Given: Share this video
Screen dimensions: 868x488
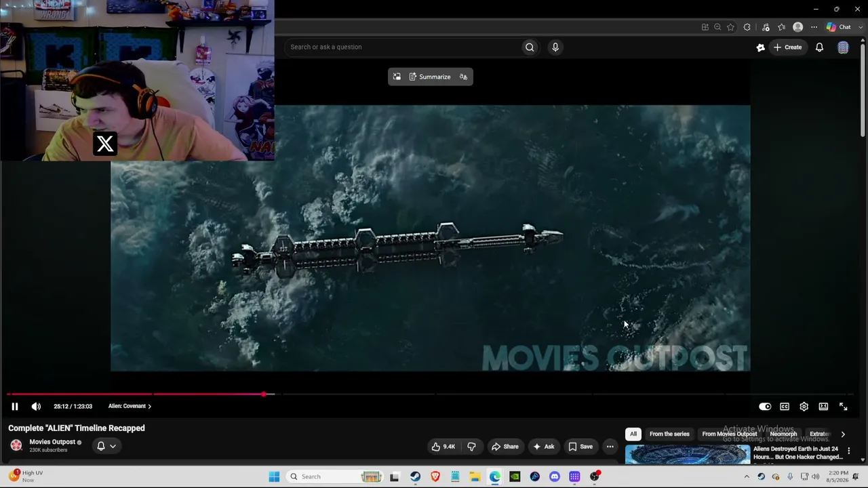Looking at the screenshot, I should (x=505, y=447).
